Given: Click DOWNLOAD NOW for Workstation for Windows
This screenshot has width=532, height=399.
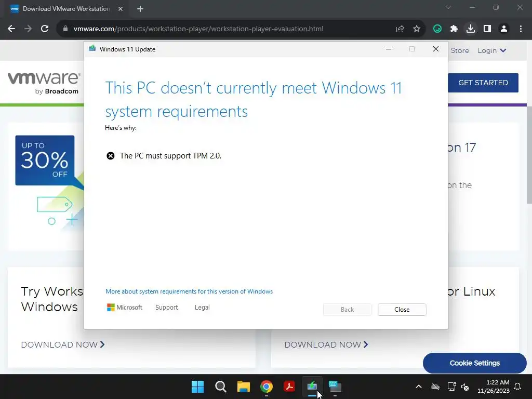Looking at the screenshot, I should tap(63, 345).
